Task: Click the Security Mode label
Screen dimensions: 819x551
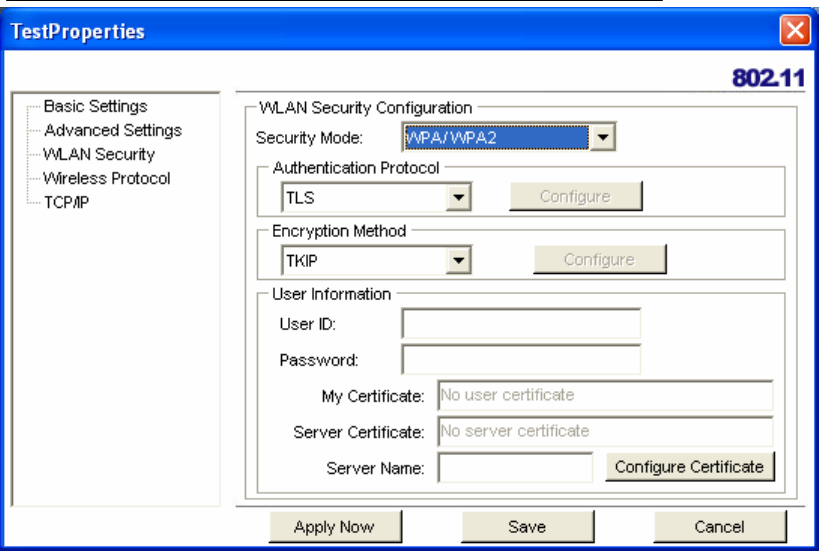Action: pyautogui.click(x=309, y=138)
